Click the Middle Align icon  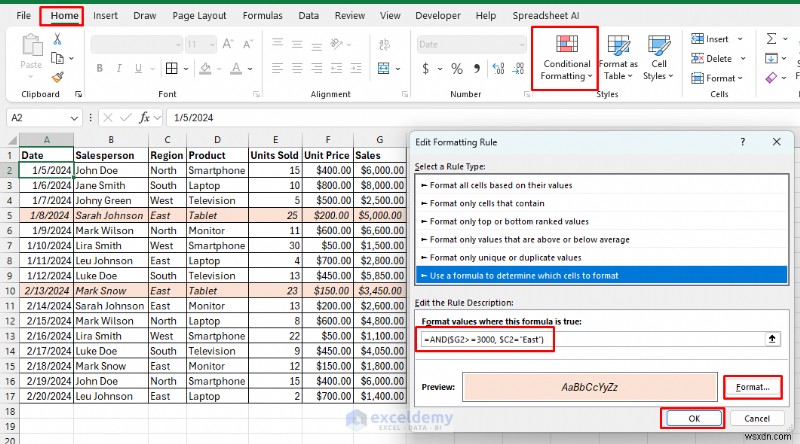(297, 44)
